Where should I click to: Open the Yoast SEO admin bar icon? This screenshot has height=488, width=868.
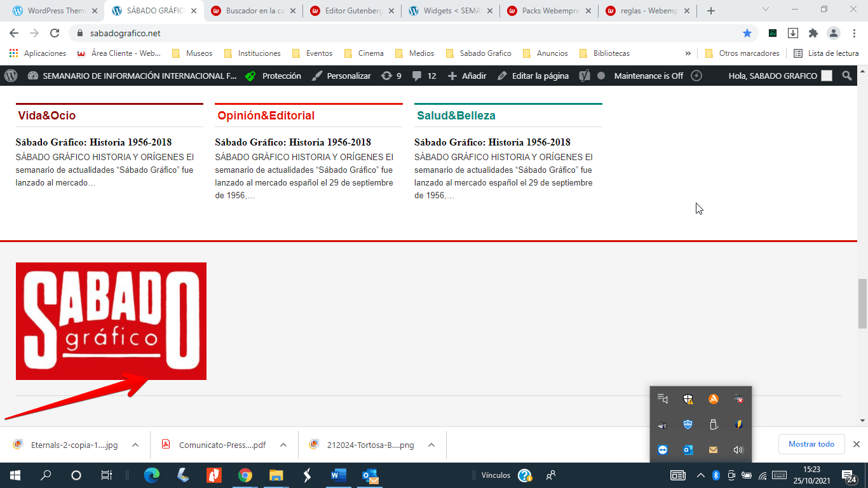click(x=585, y=76)
